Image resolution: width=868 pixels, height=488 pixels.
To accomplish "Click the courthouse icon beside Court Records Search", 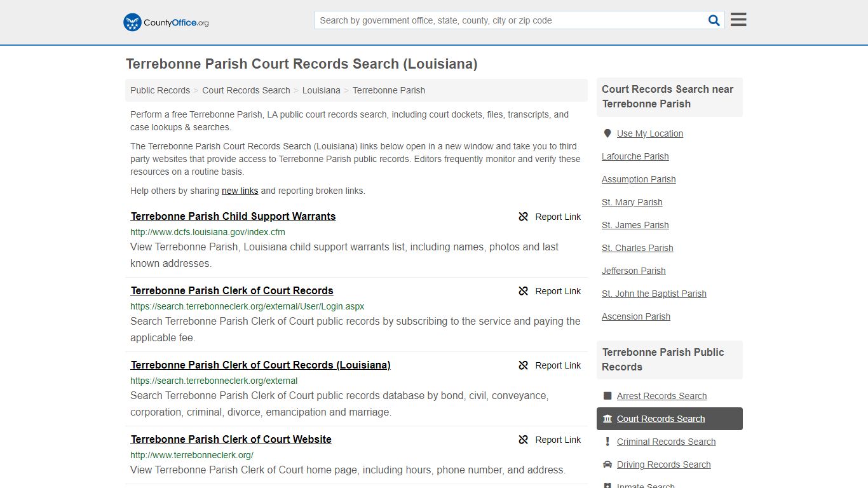I will coord(607,419).
